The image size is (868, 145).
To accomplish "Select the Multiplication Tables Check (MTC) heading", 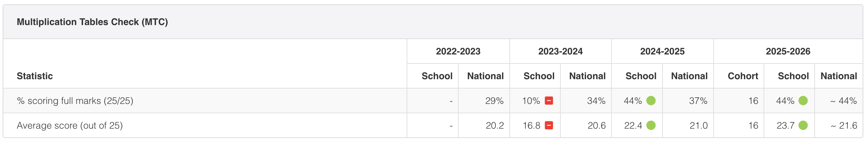I will pos(92,22).
